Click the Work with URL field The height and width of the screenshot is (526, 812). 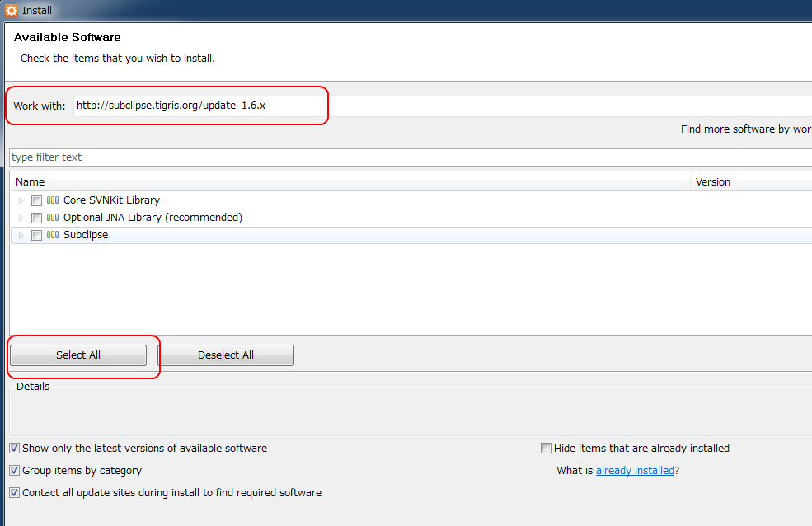(443, 106)
